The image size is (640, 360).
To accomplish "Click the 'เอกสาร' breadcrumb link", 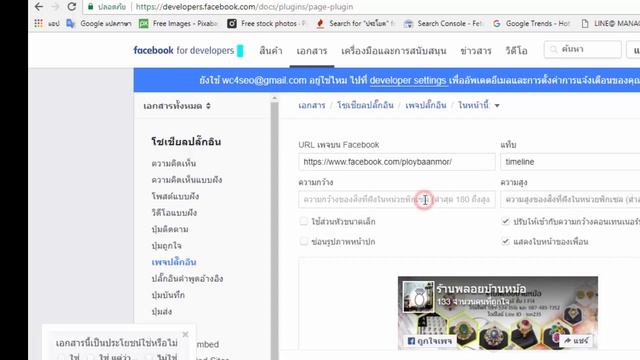I will (312, 105).
